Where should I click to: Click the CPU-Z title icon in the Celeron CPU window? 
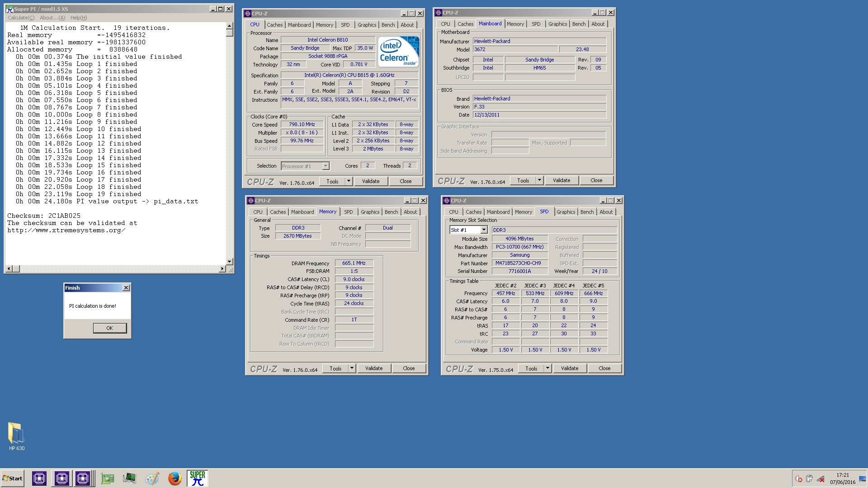pos(248,14)
